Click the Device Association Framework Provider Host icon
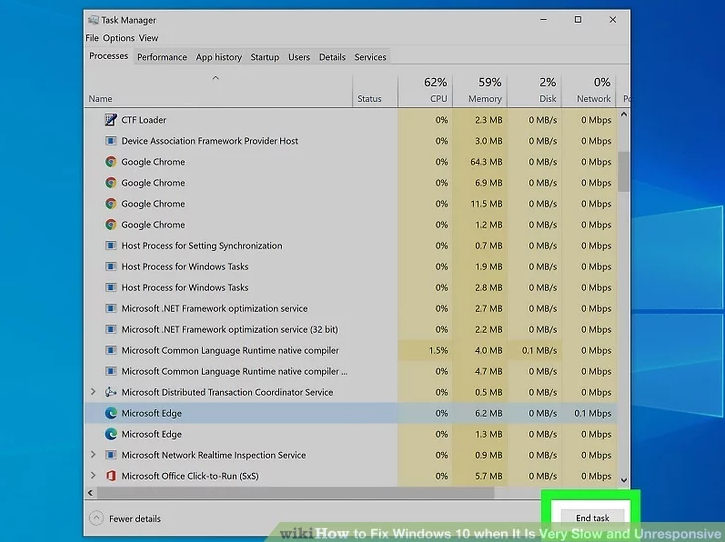This screenshot has height=542, width=725. pos(111,141)
